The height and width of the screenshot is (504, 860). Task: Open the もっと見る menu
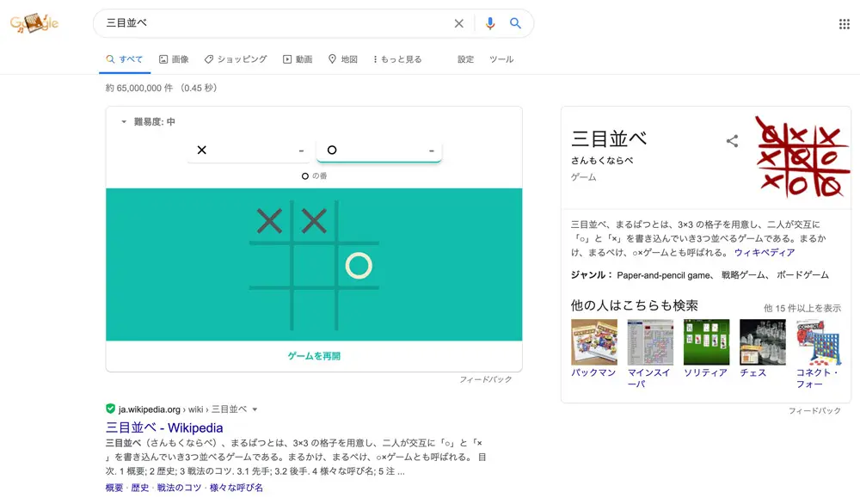[x=397, y=59]
